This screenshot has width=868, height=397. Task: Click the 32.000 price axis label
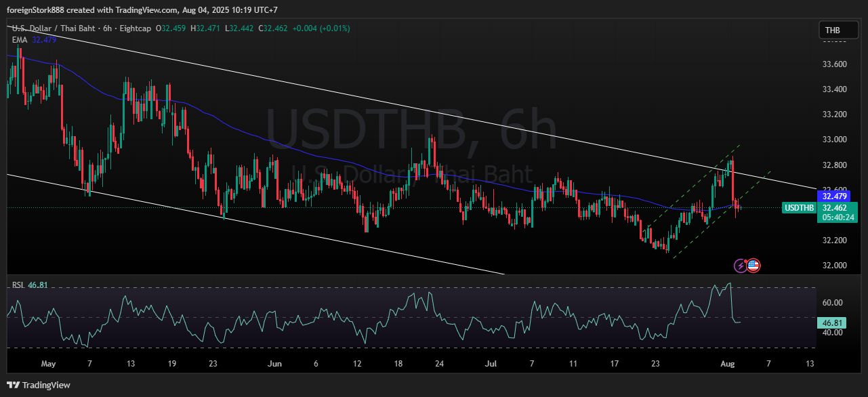click(x=834, y=265)
